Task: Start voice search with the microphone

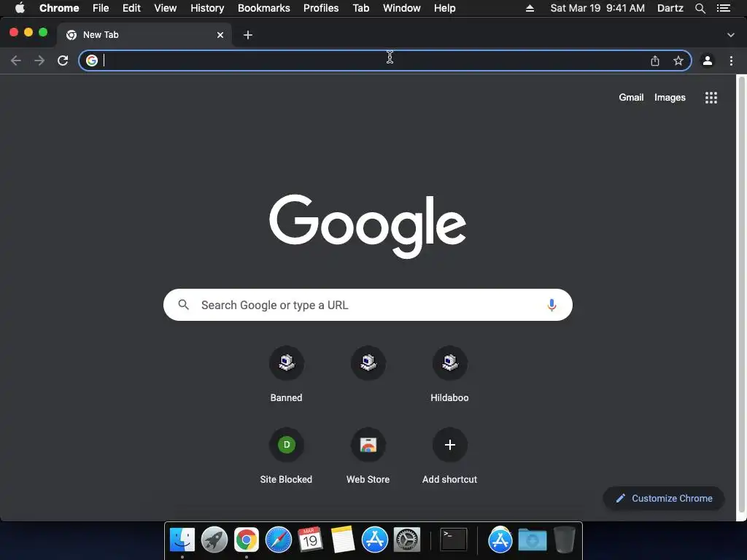Action: tap(551, 305)
